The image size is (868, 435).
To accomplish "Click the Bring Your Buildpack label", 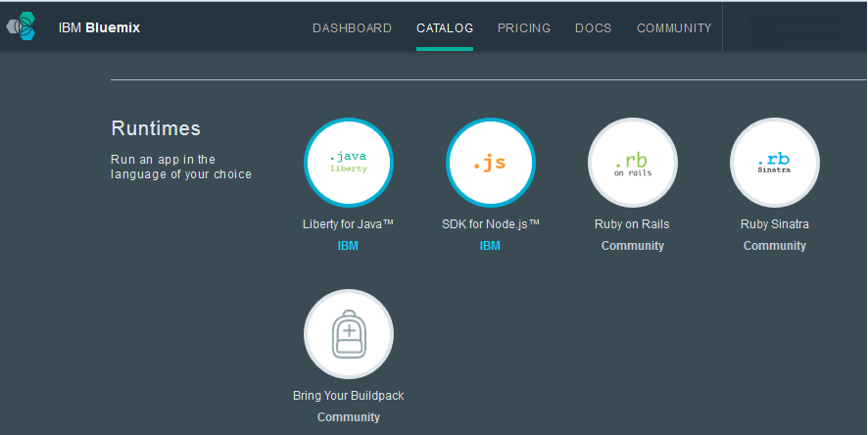I will tap(348, 396).
